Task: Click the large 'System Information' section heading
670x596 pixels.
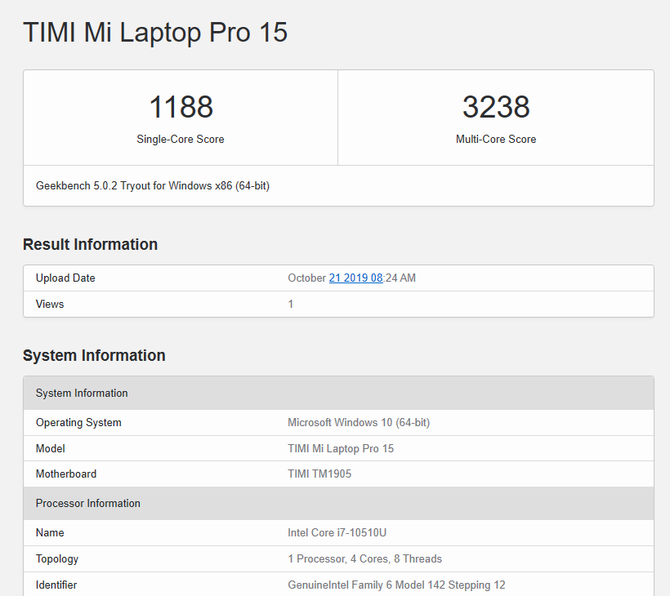Action: (94, 355)
